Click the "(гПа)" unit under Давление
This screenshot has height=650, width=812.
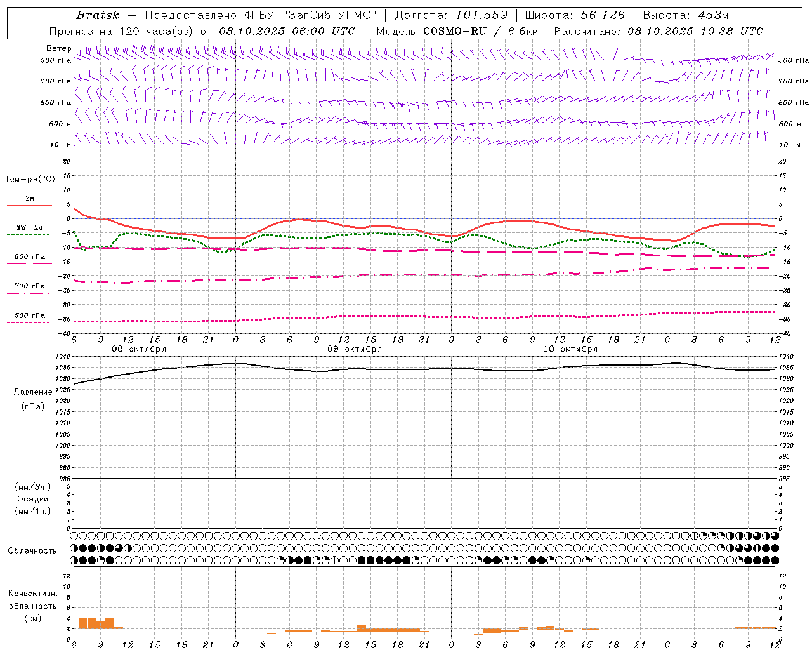pos(33,407)
